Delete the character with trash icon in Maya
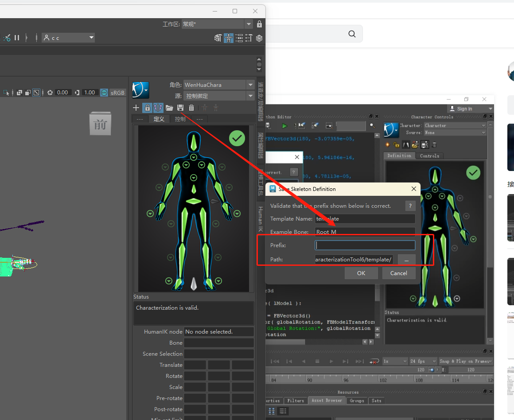 [x=191, y=108]
